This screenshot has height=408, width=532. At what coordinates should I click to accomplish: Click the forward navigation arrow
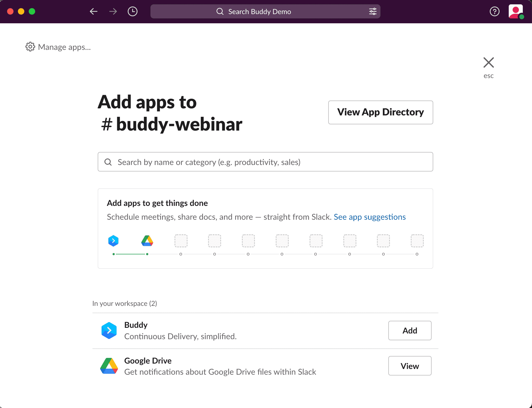click(x=113, y=12)
